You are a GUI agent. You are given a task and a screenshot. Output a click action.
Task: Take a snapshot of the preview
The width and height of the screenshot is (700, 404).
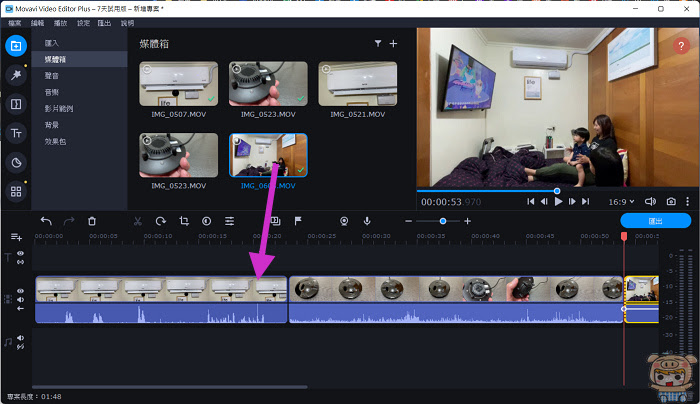[x=671, y=202]
